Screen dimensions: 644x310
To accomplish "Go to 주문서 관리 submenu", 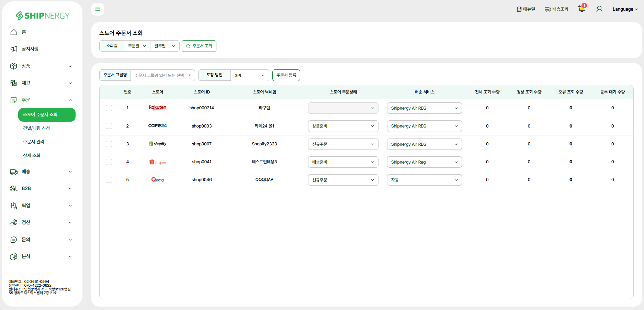I will pyautogui.click(x=34, y=142).
